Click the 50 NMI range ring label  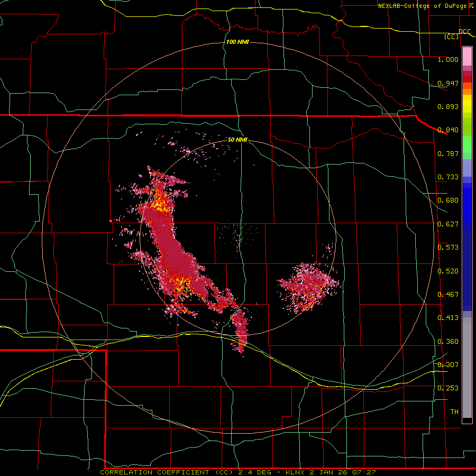237,140
